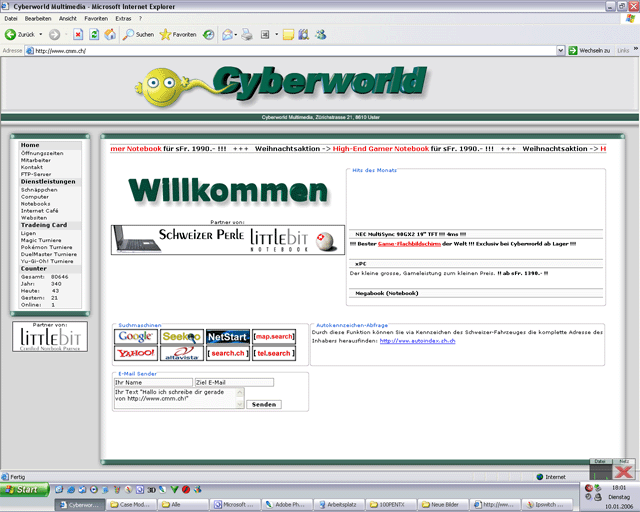
Task: Click the tel.search logo button
Action: pos(274,353)
